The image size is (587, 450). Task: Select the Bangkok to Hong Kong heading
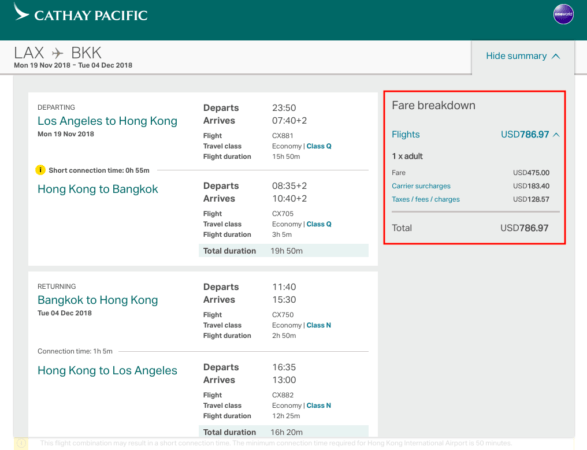pos(98,300)
